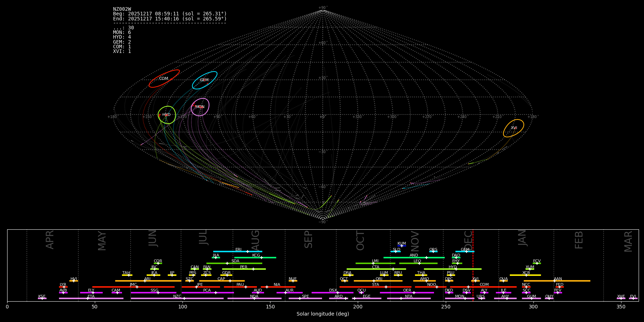The height and width of the screenshot is (322, 644).
Task: Click the ETA shower activity bar
Action: pos(91,298)
